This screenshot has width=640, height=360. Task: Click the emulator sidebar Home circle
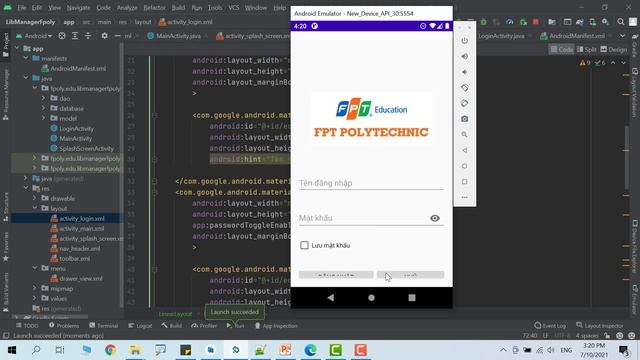[464, 166]
